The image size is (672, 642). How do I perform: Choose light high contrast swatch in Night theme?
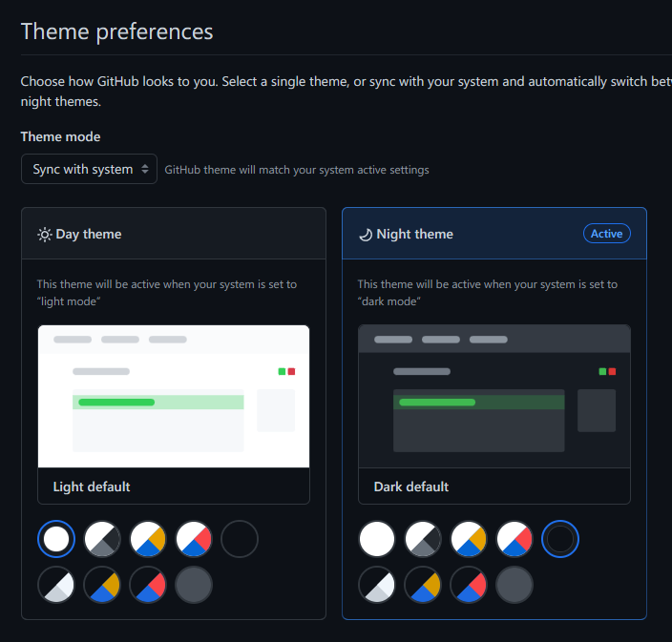[x=423, y=539]
